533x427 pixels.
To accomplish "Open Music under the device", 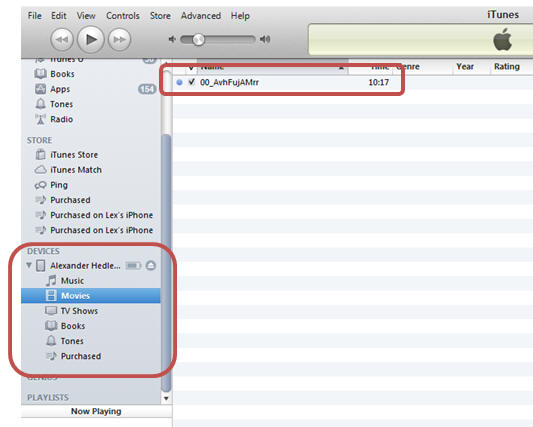I will point(72,281).
